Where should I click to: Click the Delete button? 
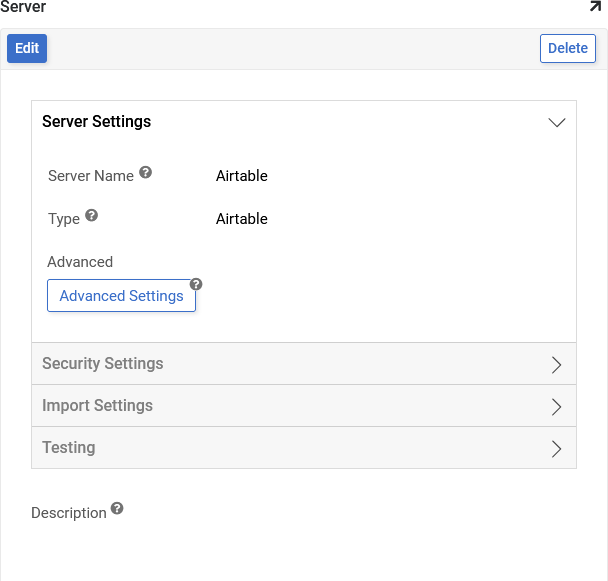(x=567, y=48)
